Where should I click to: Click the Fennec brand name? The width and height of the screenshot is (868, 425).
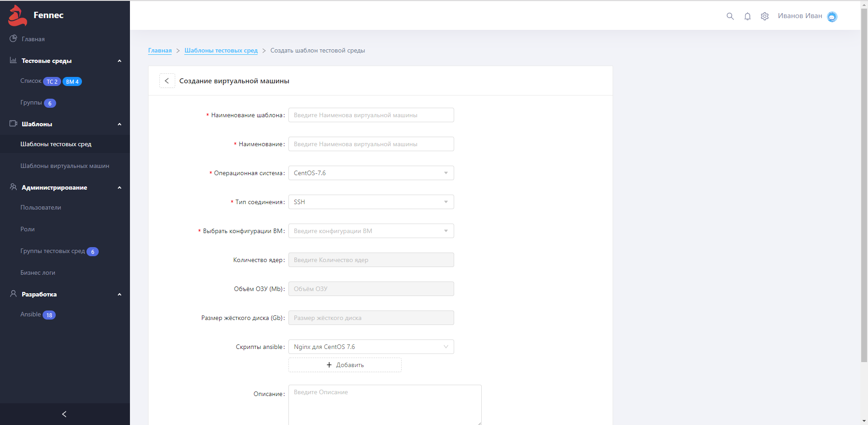tap(48, 15)
